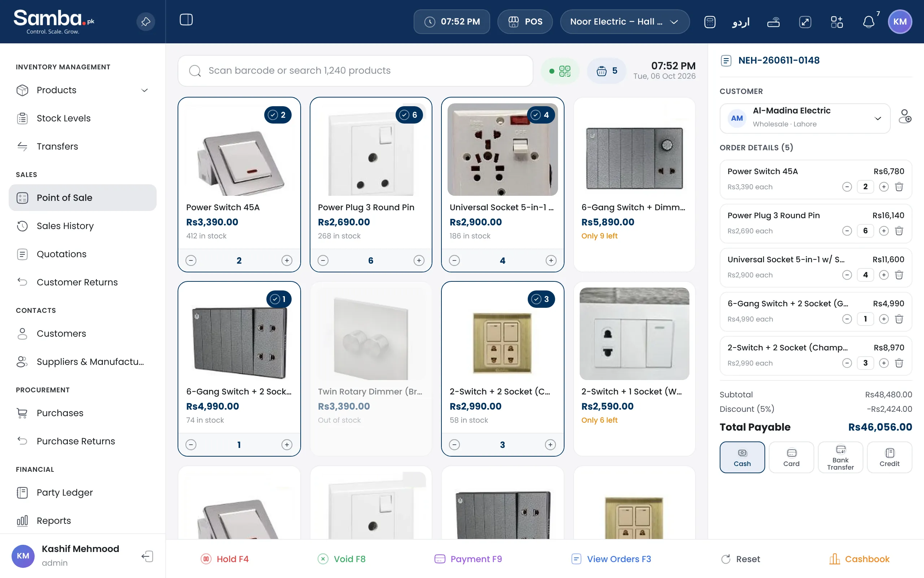Void the sale with Void F8
The image size is (924, 578).
342,559
